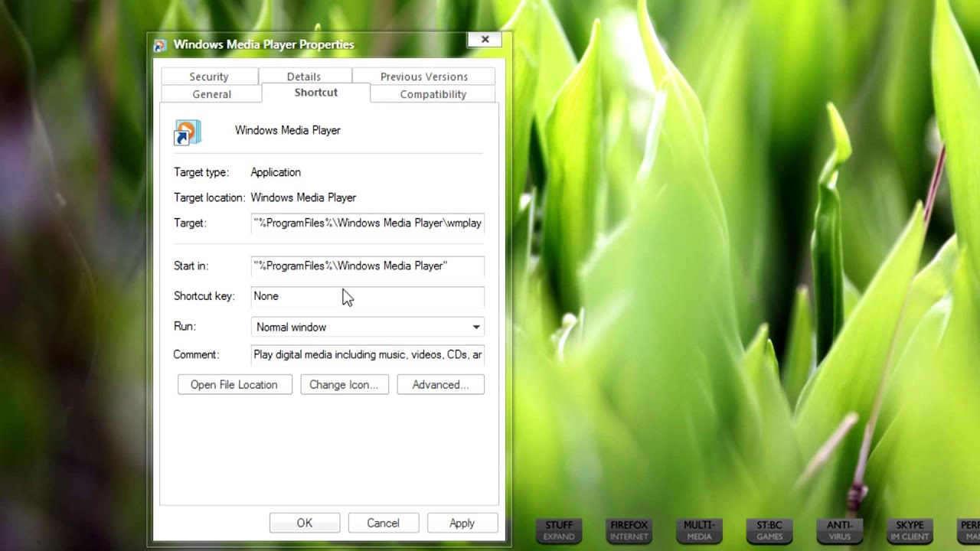Viewport: 980px width, 551px height.
Task: Open the FIREFOX Internet dock item
Action: 629,530
